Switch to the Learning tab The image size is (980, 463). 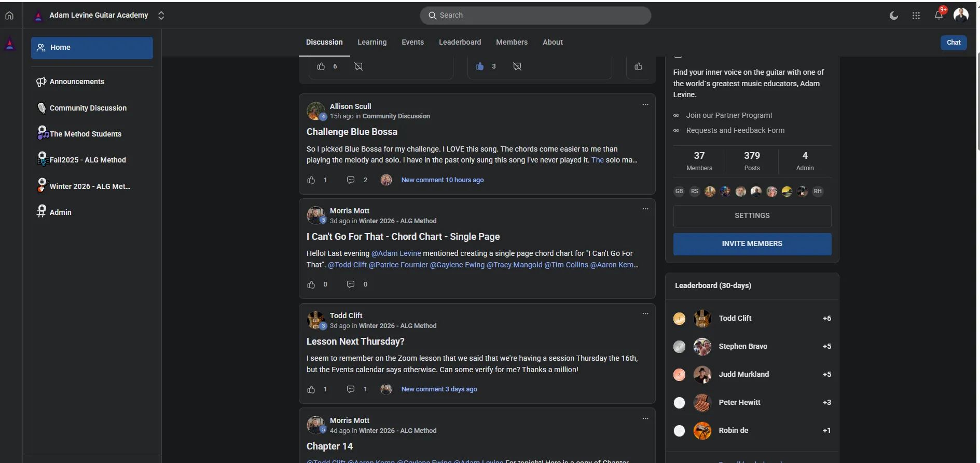[372, 43]
